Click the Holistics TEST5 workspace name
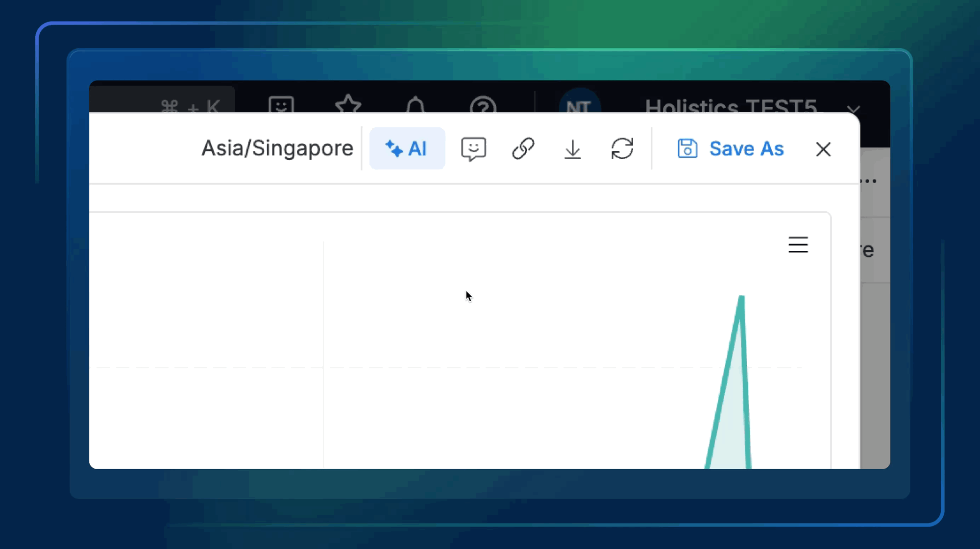The height and width of the screenshot is (549, 980). 730,105
